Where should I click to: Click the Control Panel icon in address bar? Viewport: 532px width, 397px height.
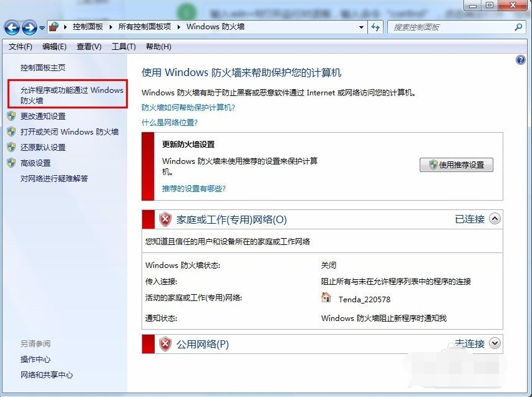[54, 26]
